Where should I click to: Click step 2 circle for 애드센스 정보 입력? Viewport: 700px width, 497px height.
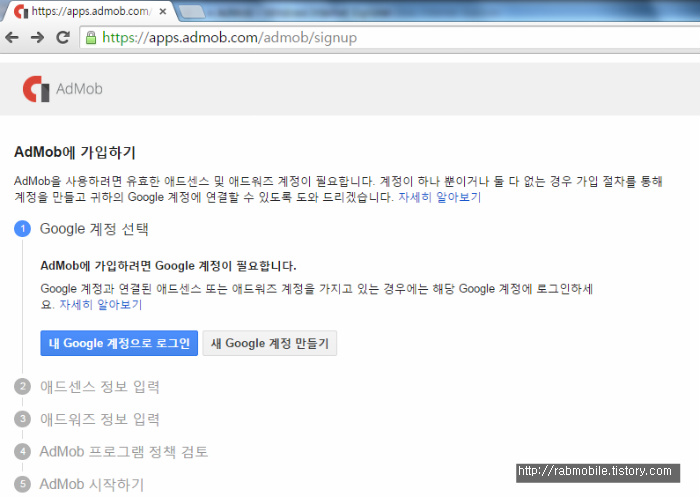tap(22, 386)
